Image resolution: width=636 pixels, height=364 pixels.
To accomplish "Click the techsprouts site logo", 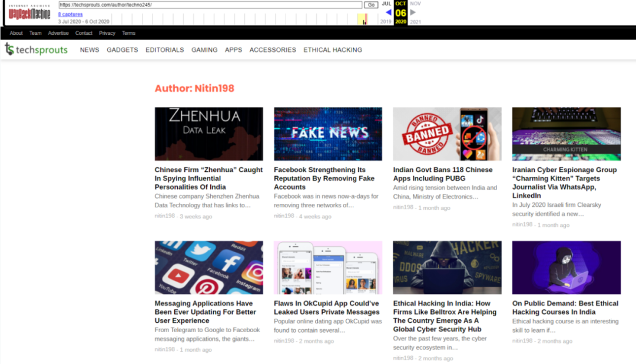I will click(36, 49).
